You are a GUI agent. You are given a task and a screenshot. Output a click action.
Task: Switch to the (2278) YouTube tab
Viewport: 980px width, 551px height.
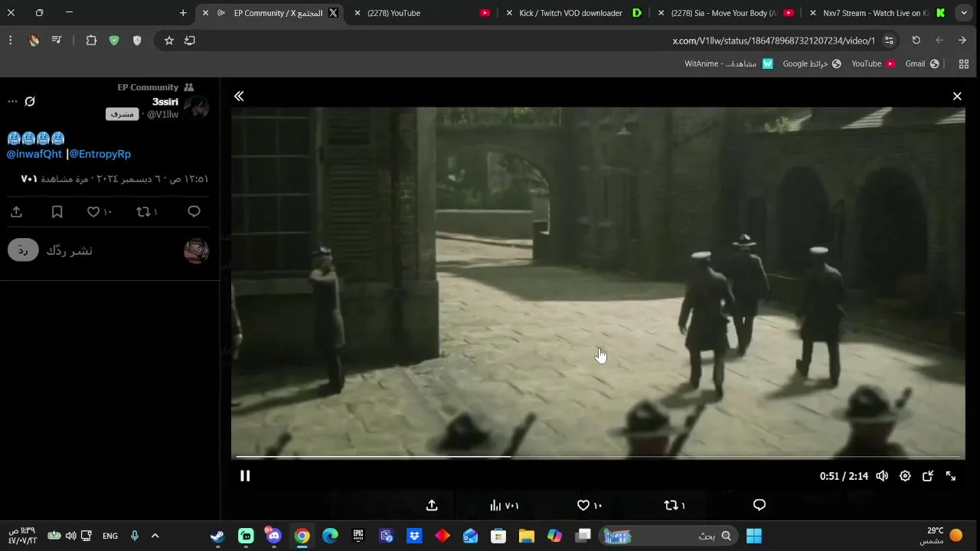tap(423, 13)
